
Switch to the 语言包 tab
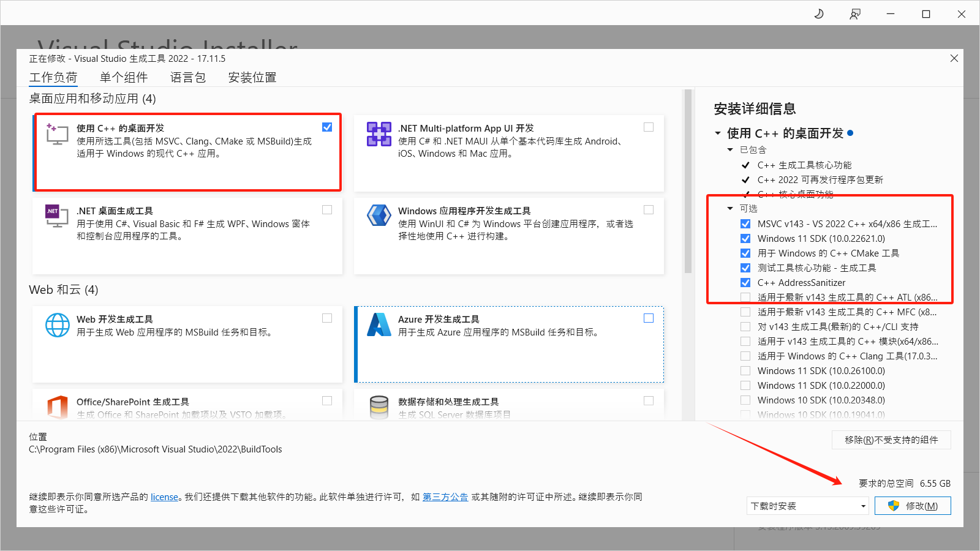point(188,78)
